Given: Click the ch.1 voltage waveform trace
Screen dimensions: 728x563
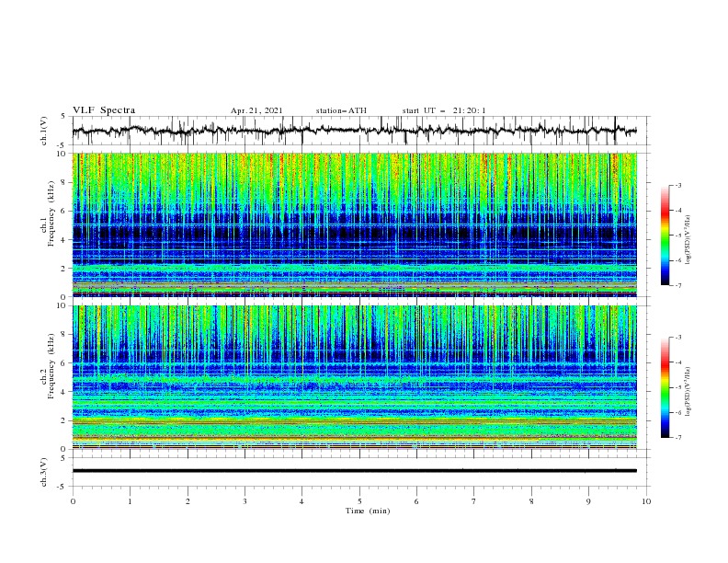Looking at the screenshot, I should 355,131.
